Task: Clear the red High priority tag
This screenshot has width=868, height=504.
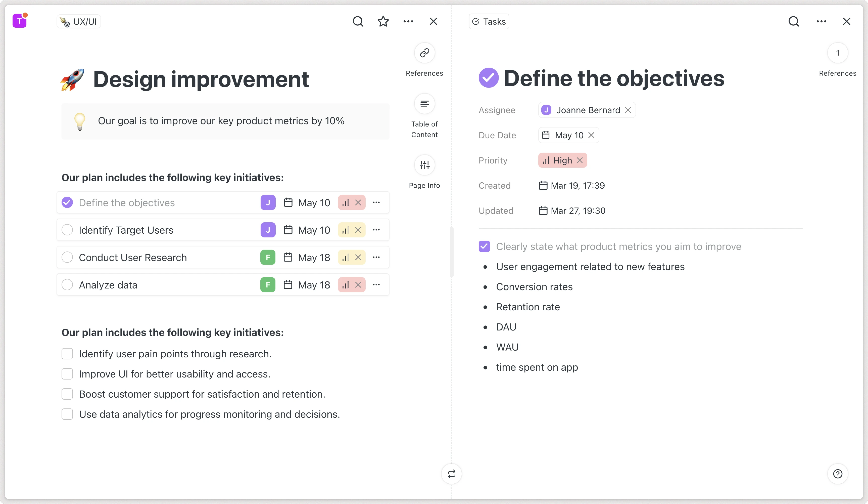Action: point(580,160)
